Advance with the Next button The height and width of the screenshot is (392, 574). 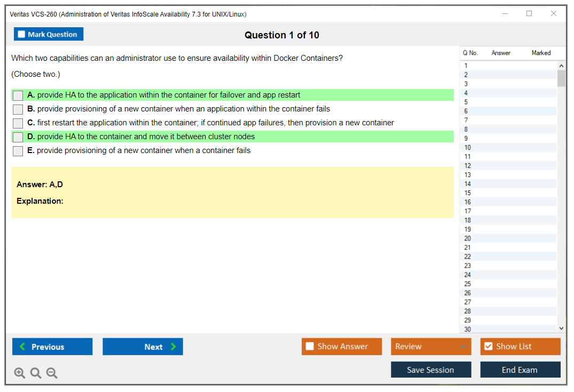(x=143, y=347)
